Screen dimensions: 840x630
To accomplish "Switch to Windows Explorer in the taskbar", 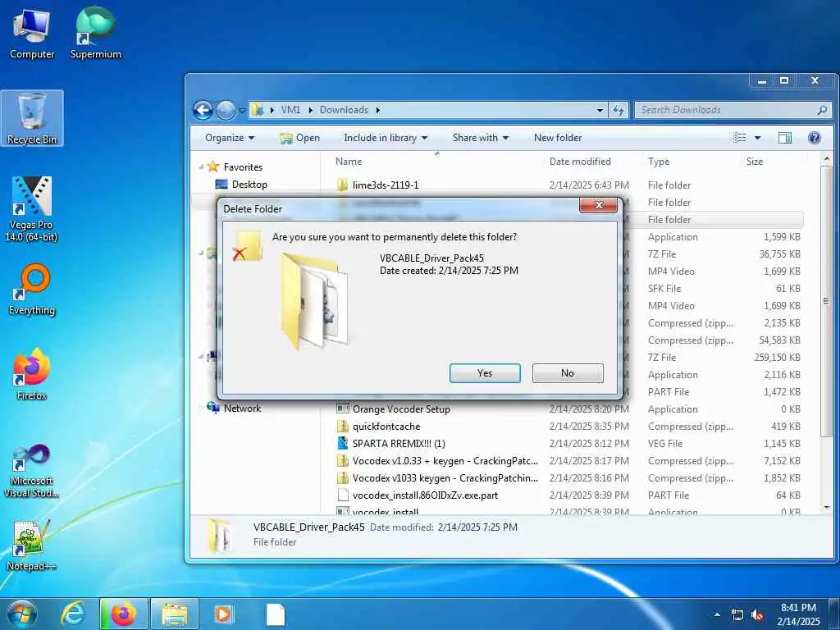I will [x=175, y=614].
